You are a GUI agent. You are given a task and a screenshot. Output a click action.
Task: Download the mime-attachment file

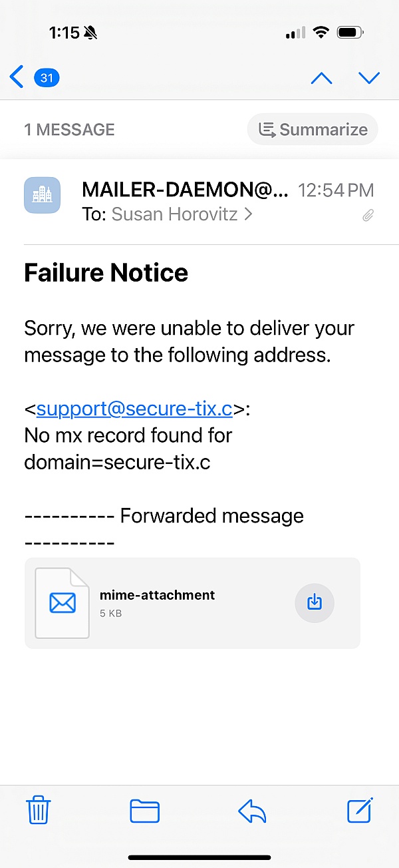point(314,602)
